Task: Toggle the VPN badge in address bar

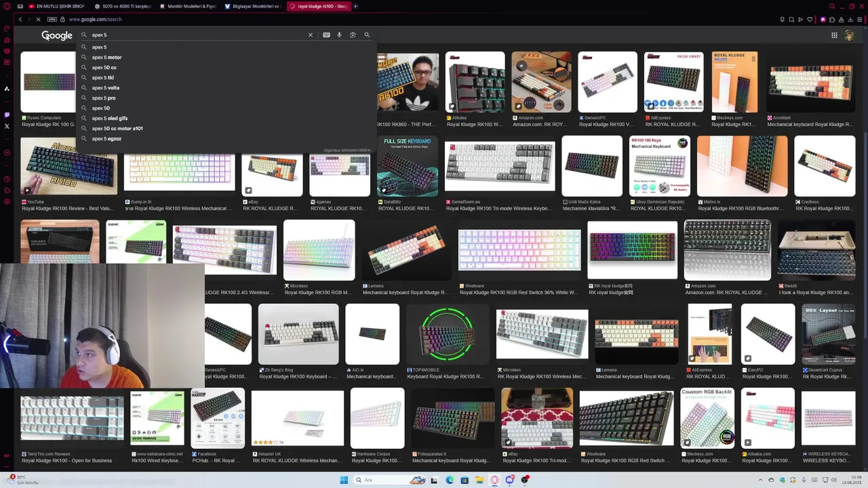Action: click(52, 20)
